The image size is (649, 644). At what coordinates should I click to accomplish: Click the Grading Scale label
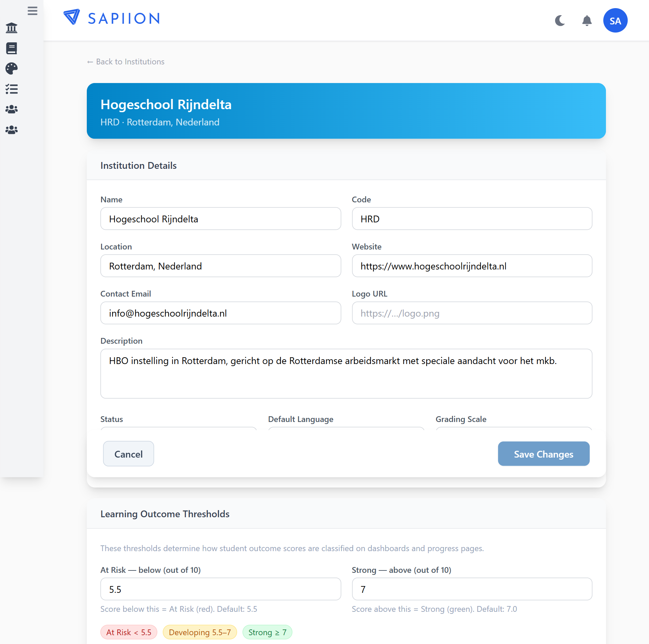point(461,419)
